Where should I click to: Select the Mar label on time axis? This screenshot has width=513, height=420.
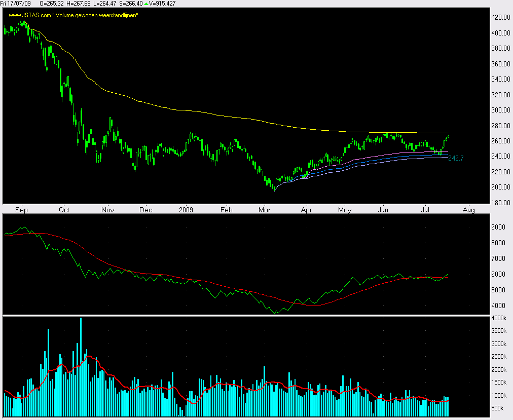tap(264, 209)
